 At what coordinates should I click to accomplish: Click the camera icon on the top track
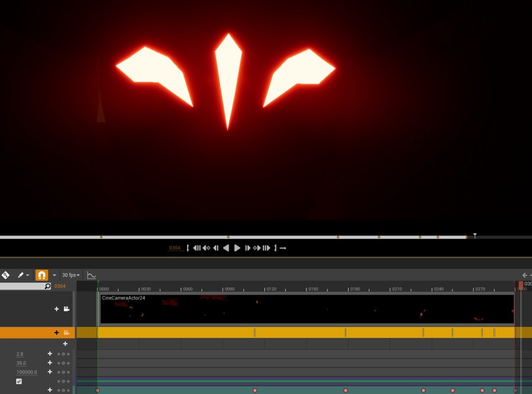click(x=66, y=309)
